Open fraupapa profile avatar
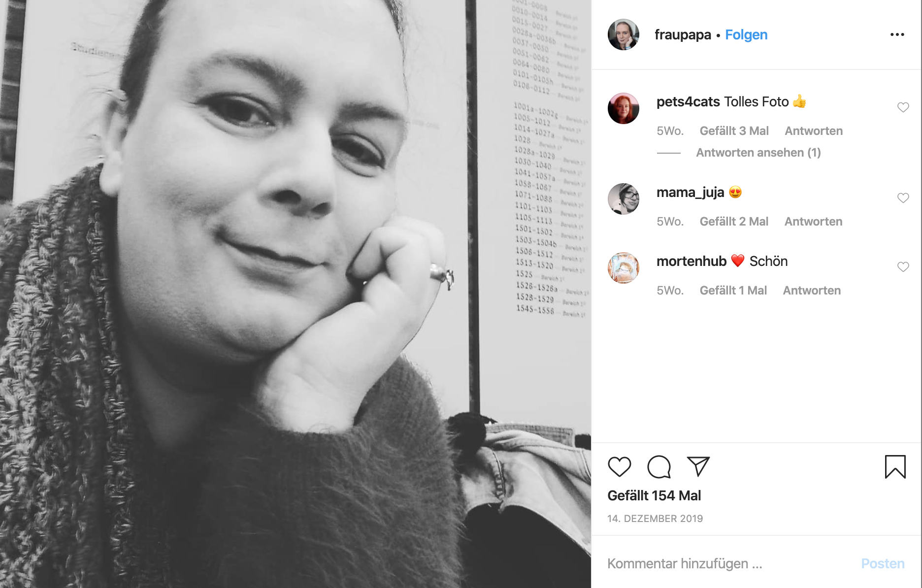This screenshot has height=588, width=922. point(624,34)
